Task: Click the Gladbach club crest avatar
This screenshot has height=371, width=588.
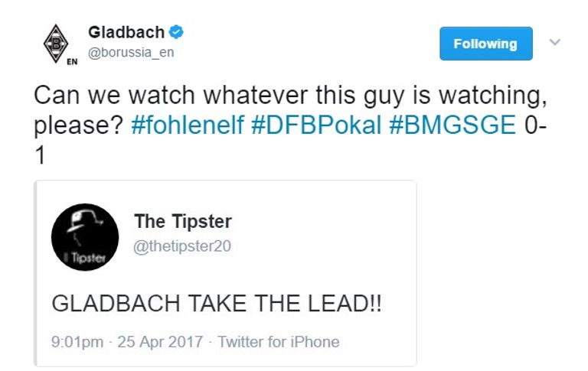Action: tap(54, 42)
